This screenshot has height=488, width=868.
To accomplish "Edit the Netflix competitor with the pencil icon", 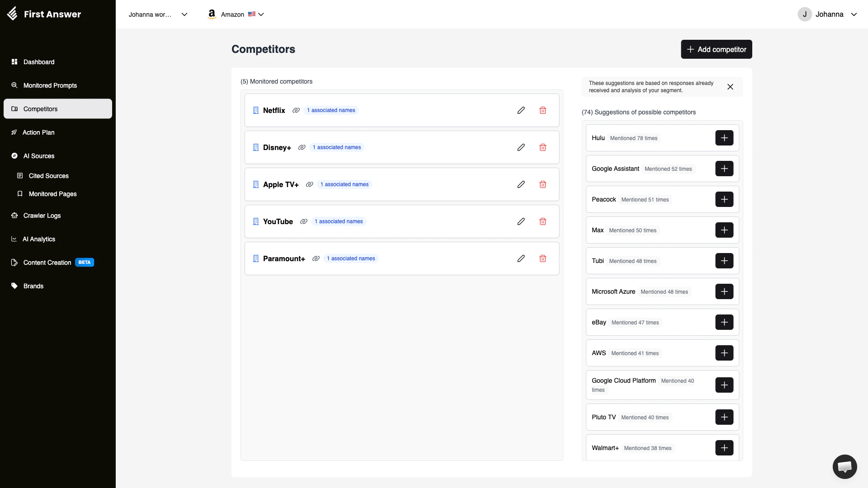I will [x=521, y=110].
